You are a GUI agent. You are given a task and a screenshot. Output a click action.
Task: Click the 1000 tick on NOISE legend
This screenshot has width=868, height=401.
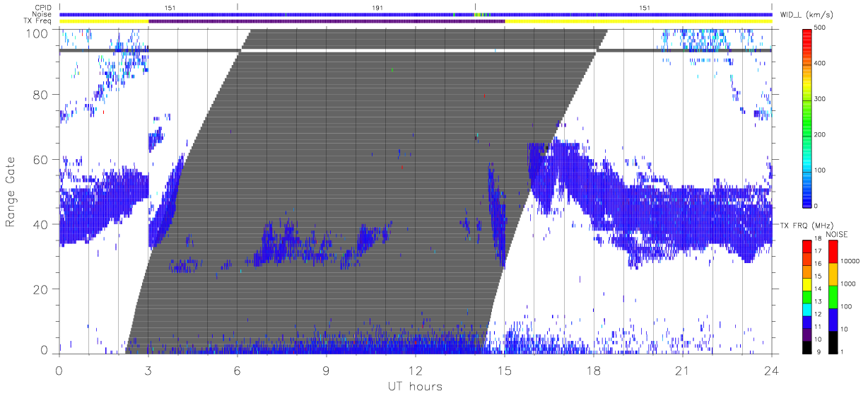click(848, 284)
